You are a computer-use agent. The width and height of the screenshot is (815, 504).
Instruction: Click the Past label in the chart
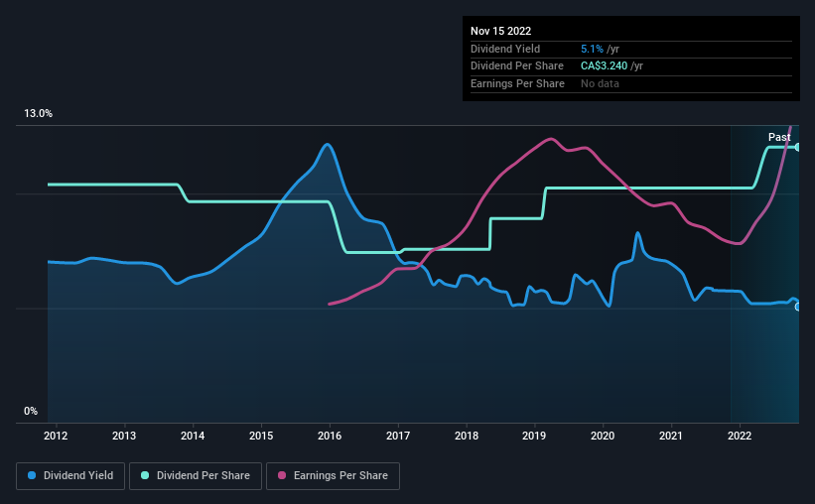(779, 137)
